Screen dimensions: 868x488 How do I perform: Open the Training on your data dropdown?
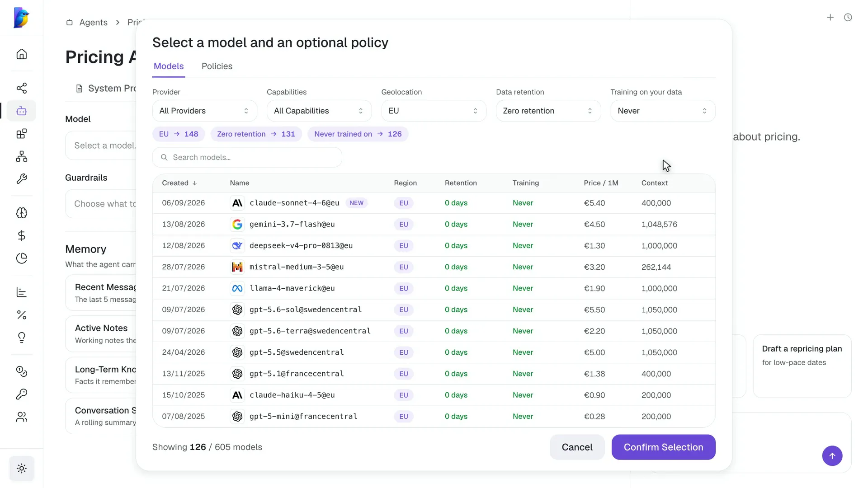[663, 111]
